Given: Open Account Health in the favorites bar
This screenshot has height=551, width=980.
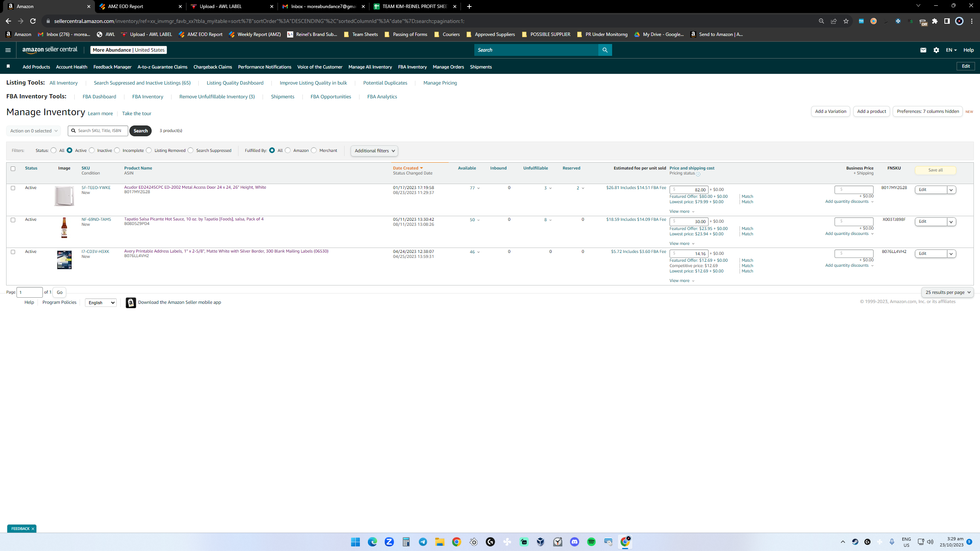Looking at the screenshot, I should coord(72,67).
